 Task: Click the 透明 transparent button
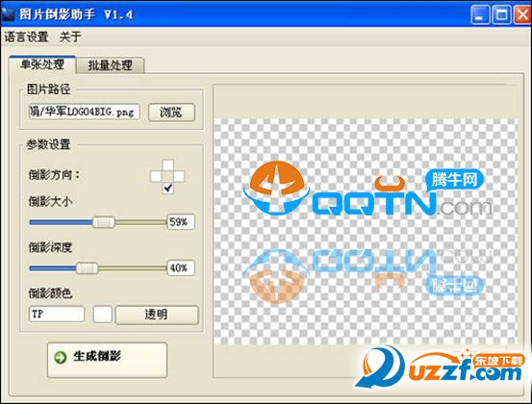(x=157, y=315)
